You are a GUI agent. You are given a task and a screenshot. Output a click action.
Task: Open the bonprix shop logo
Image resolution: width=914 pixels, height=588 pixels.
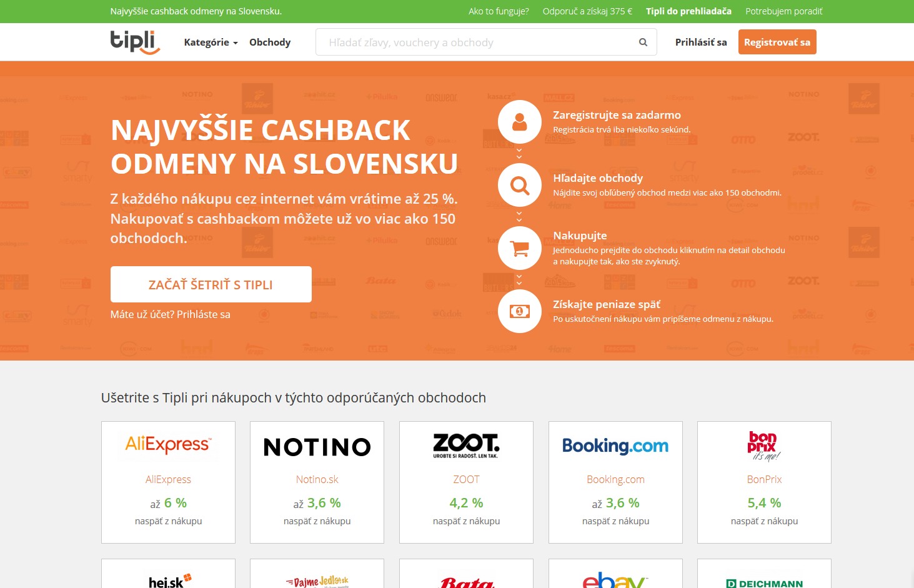pyautogui.click(x=764, y=446)
